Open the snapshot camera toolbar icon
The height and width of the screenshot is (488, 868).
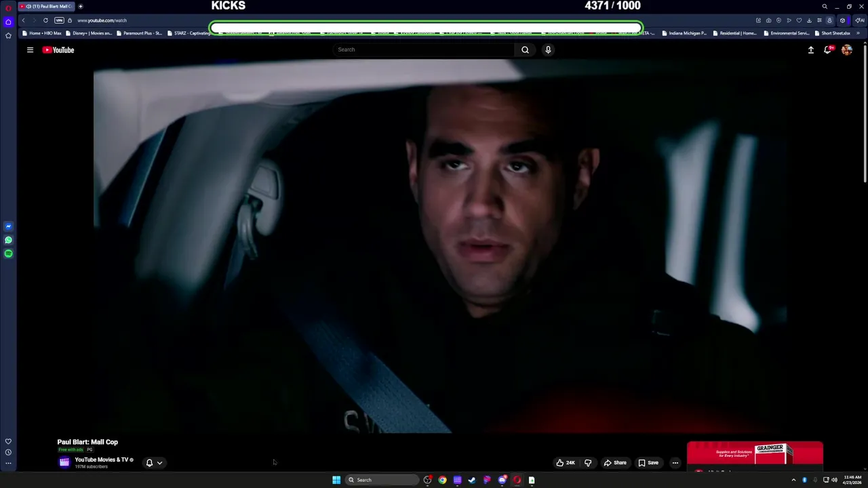[x=768, y=20]
